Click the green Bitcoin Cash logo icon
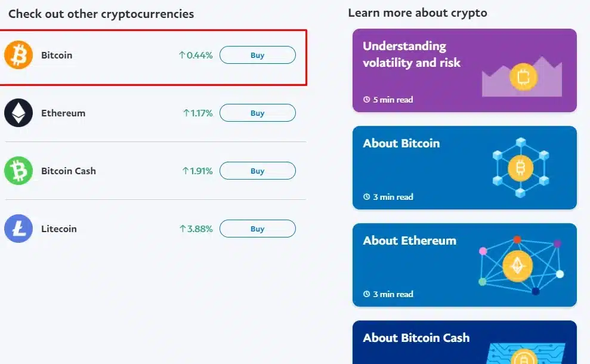 click(x=18, y=171)
